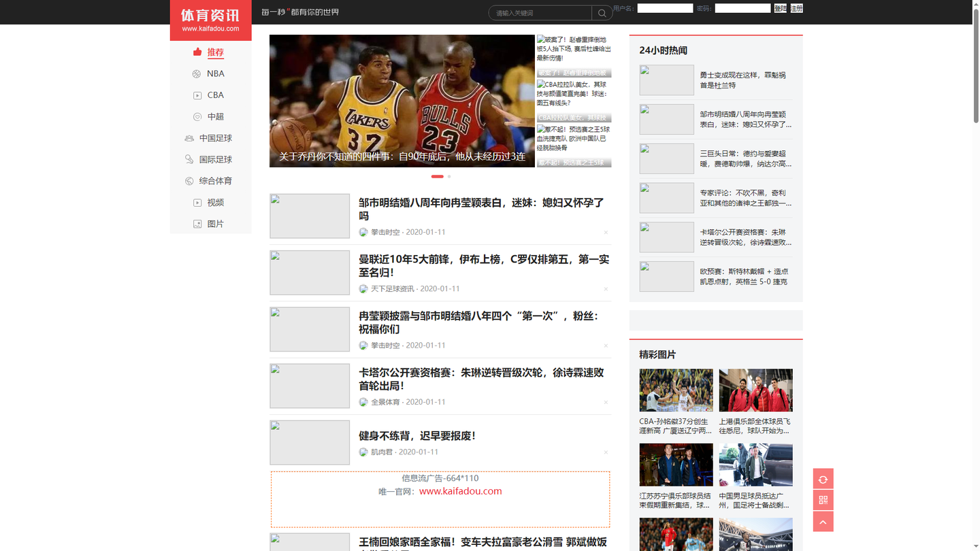Open the 视频 category
This screenshot has height=551, width=980.
pyautogui.click(x=216, y=203)
